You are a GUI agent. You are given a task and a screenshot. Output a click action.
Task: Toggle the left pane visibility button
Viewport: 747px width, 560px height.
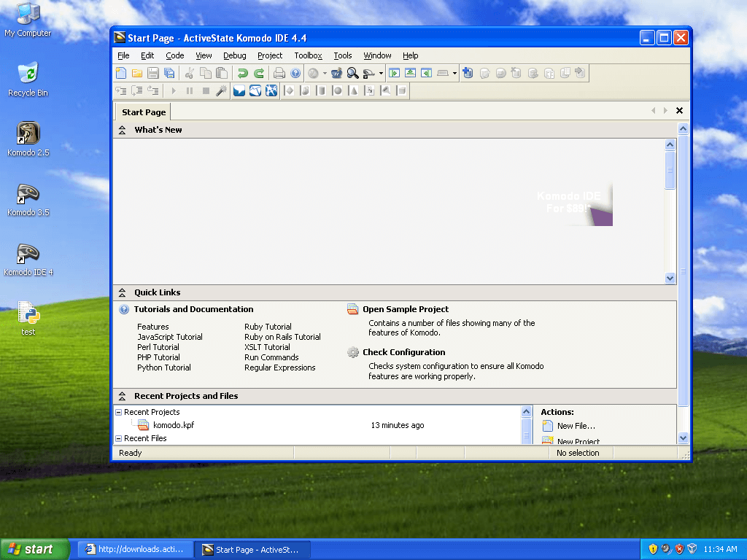pos(394,73)
